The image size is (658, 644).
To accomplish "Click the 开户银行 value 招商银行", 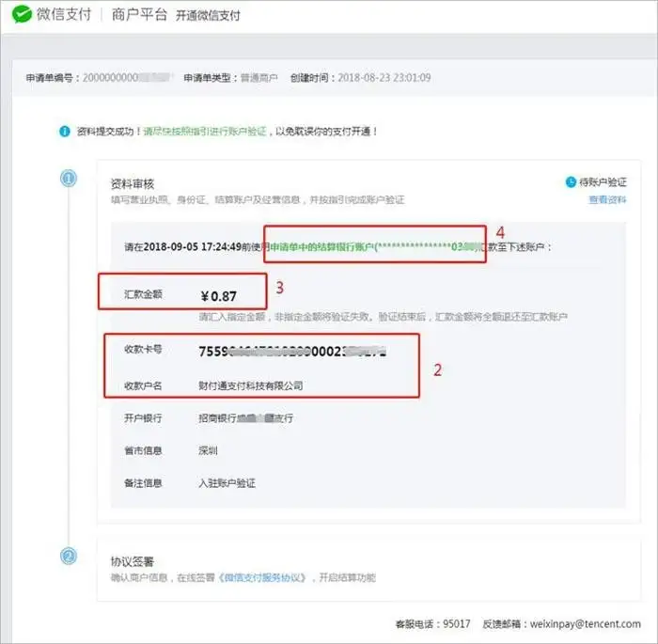I will (x=245, y=418).
